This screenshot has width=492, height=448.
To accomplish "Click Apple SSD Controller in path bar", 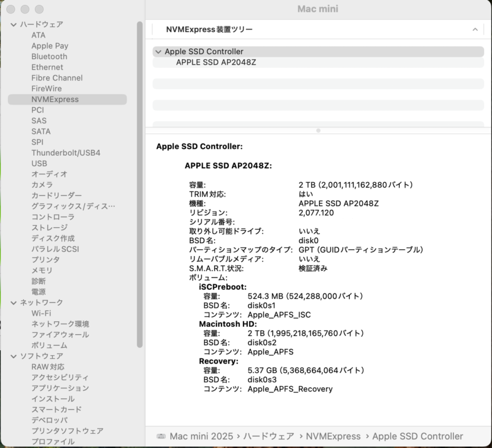I will point(418,436).
